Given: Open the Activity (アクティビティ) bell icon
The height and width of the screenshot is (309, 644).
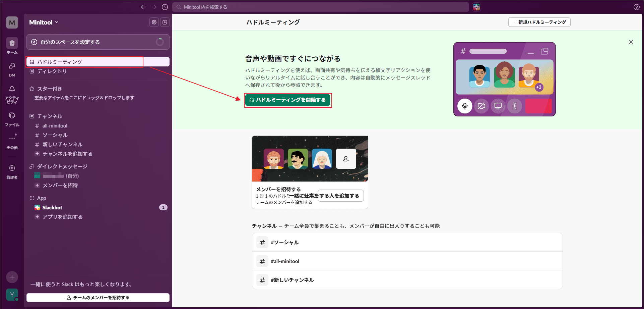Looking at the screenshot, I should click(12, 89).
